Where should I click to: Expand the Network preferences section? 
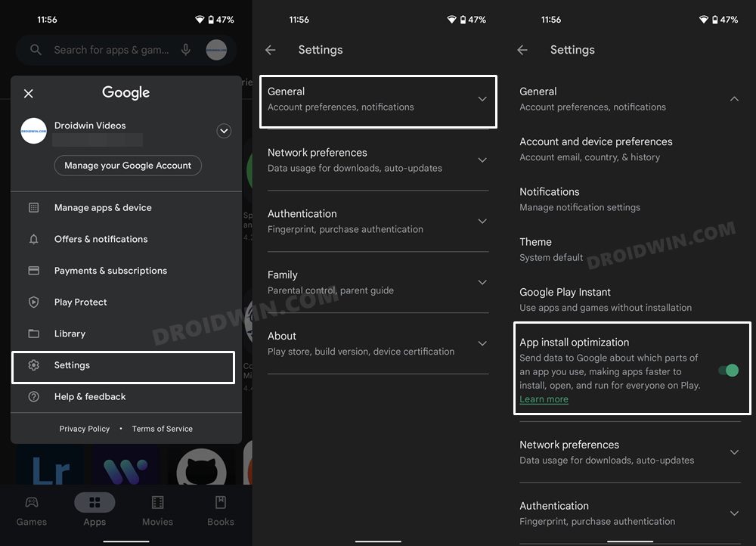coord(378,160)
